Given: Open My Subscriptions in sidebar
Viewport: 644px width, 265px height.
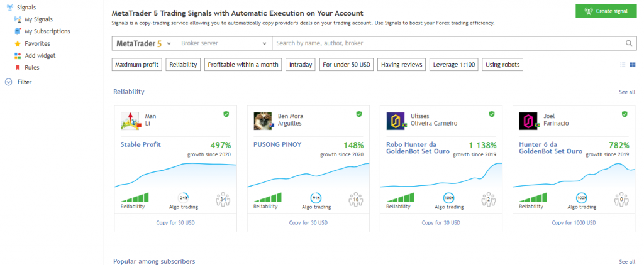Looking at the screenshot, I should point(47,31).
